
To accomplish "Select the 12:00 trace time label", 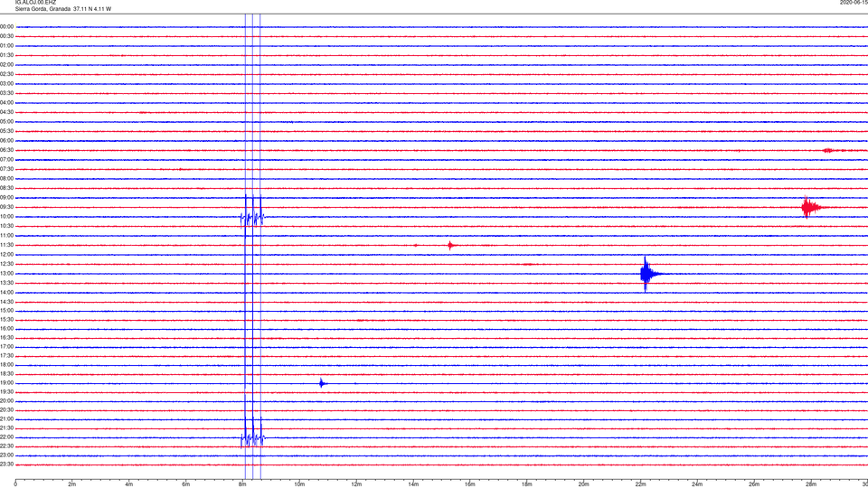I will [6, 255].
